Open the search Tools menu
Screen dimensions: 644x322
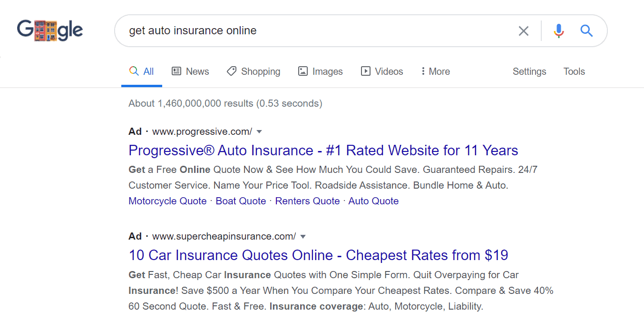tap(574, 71)
